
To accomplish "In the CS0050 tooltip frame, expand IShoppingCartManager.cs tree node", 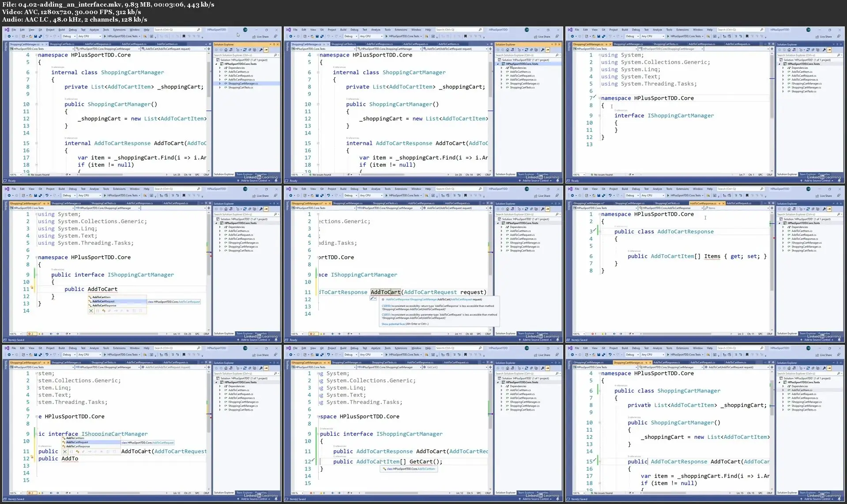I will point(502,243).
